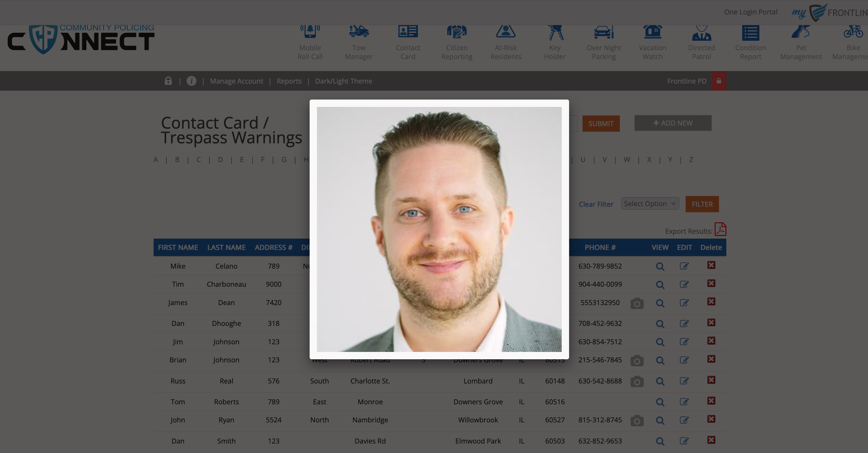The width and height of the screenshot is (868, 453).
Task: View Mike Celano's record with magnifier icon
Action: pos(660,266)
